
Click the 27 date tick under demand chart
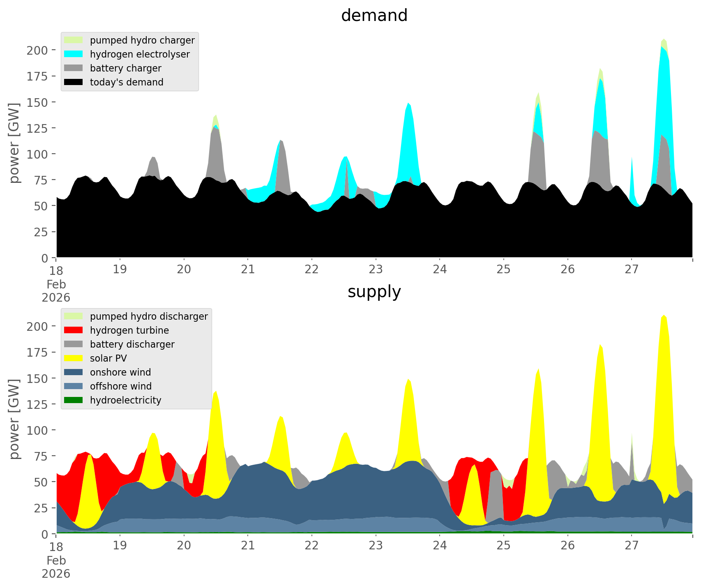(x=632, y=270)
